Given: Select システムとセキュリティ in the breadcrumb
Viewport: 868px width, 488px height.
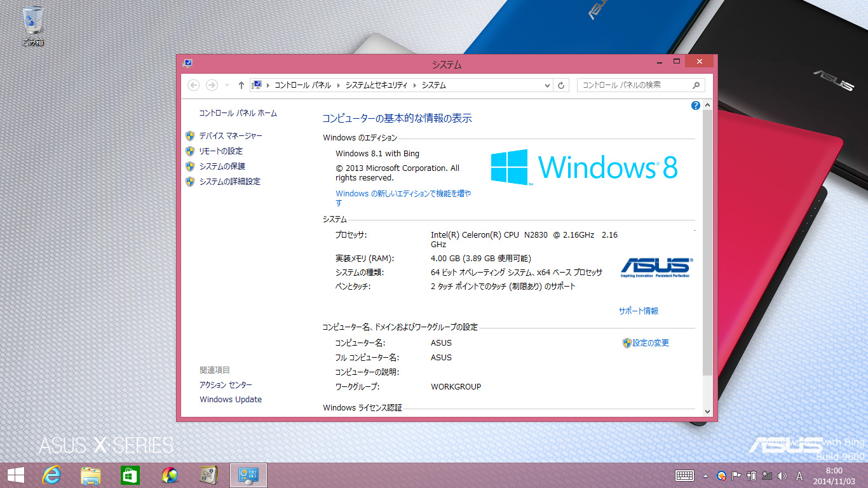Looking at the screenshot, I should click(376, 85).
